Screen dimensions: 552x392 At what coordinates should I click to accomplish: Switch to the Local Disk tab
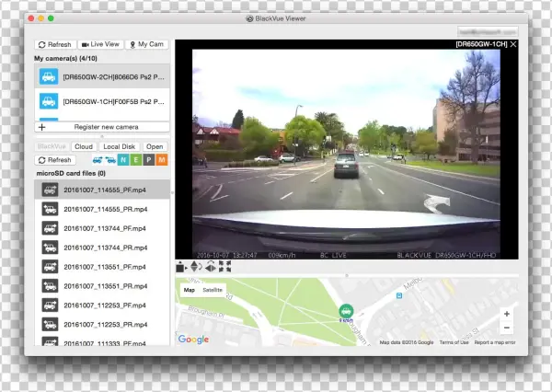pyautogui.click(x=119, y=146)
